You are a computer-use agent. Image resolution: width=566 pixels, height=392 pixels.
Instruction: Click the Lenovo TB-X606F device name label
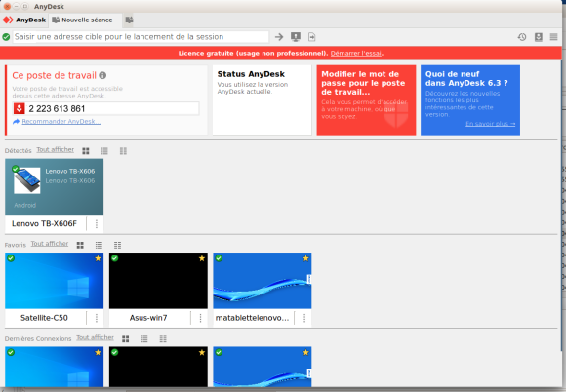44,224
